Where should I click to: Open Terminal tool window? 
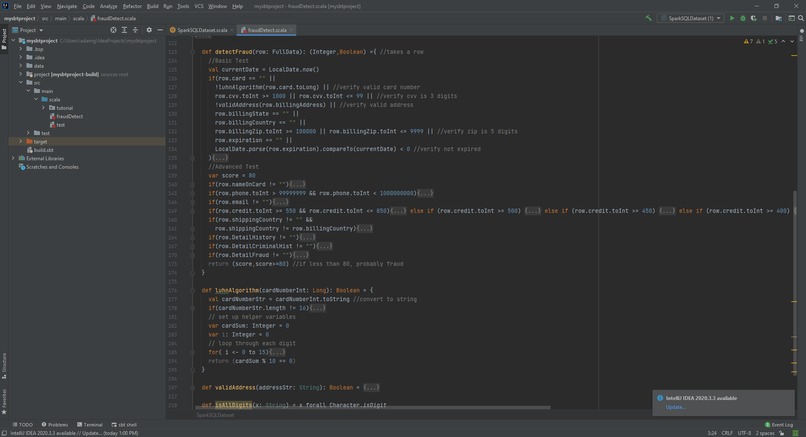coord(90,425)
